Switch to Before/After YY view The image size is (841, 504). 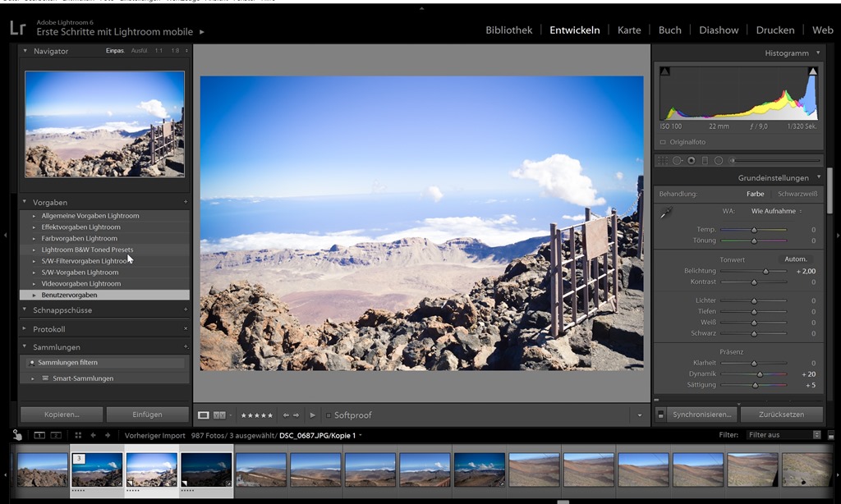(x=219, y=415)
